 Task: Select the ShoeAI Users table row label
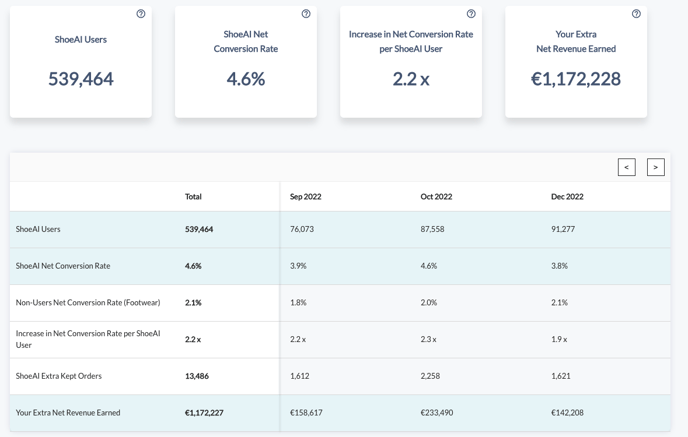38,229
